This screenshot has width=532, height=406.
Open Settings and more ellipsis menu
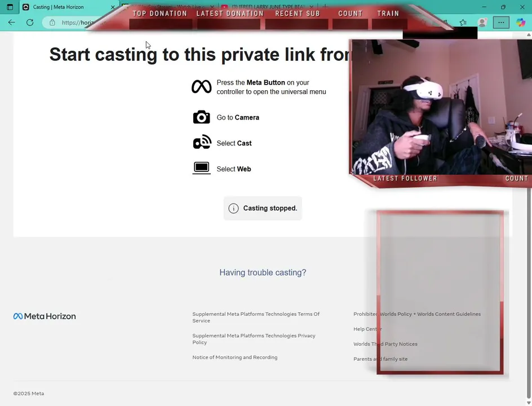(x=501, y=23)
